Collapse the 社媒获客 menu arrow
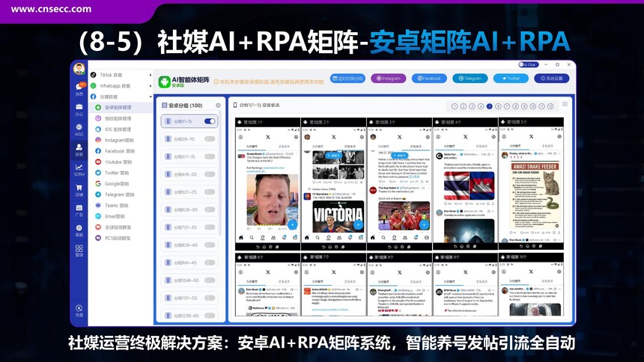This screenshot has width=644, height=362. pos(151,97)
